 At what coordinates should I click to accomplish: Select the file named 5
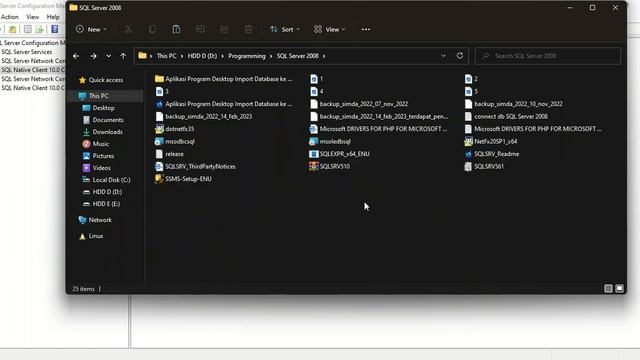[x=471, y=91]
